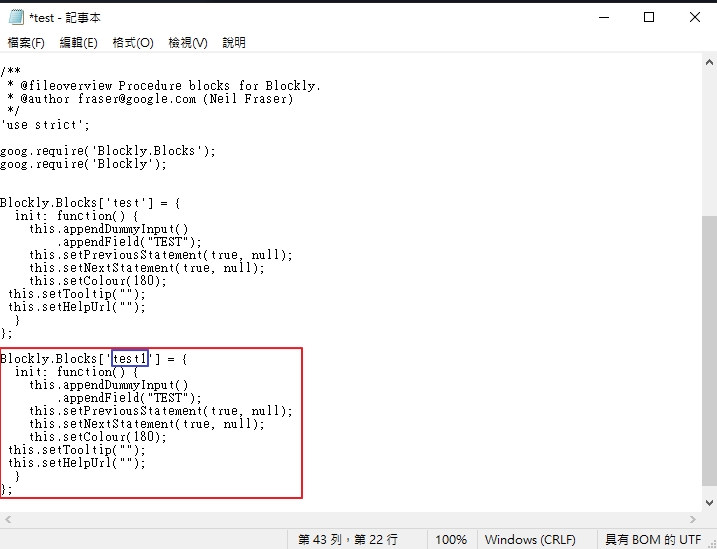The height and width of the screenshot is (549, 717).
Task: Click the 'use strict'; line
Action: tap(45, 125)
